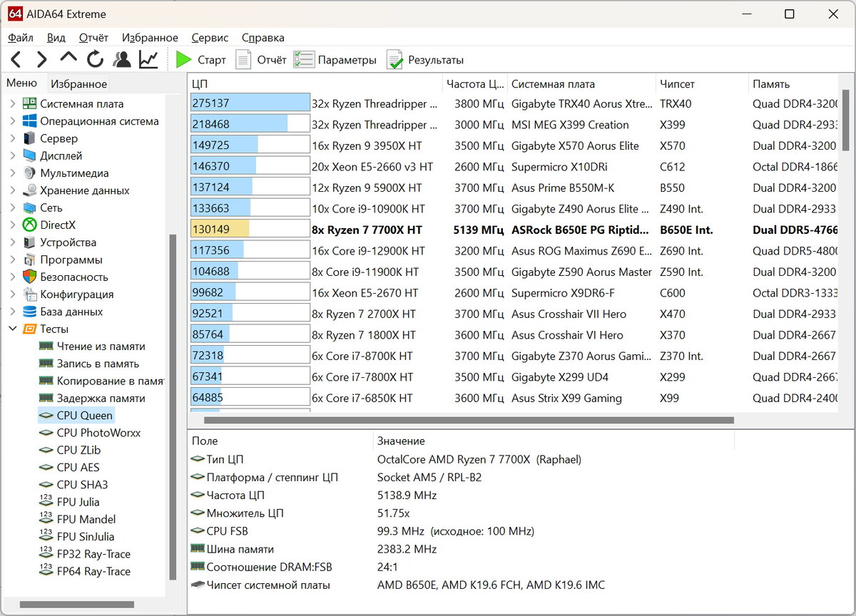Open the user profile toolbar icon
Screen dimensions: 856x616
pyautogui.click(x=122, y=60)
